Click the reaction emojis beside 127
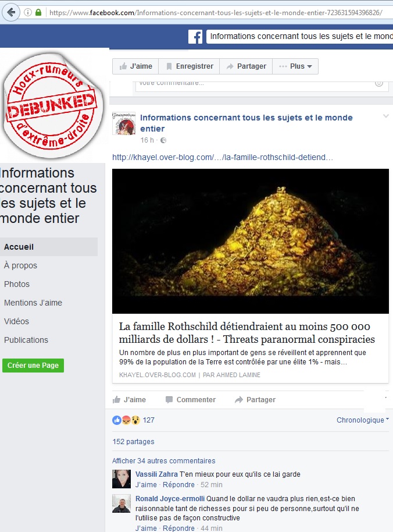 pyautogui.click(x=126, y=420)
